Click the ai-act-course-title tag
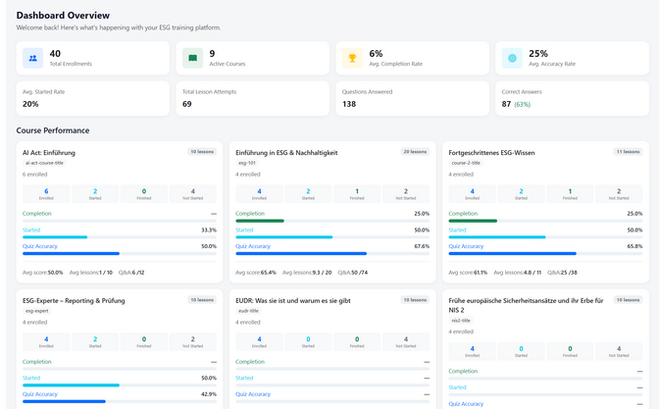The height and width of the screenshot is (409, 660). (x=44, y=163)
